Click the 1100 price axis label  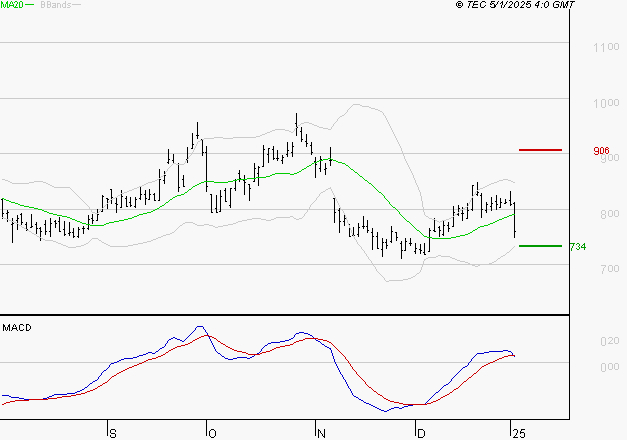pyautogui.click(x=606, y=47)
